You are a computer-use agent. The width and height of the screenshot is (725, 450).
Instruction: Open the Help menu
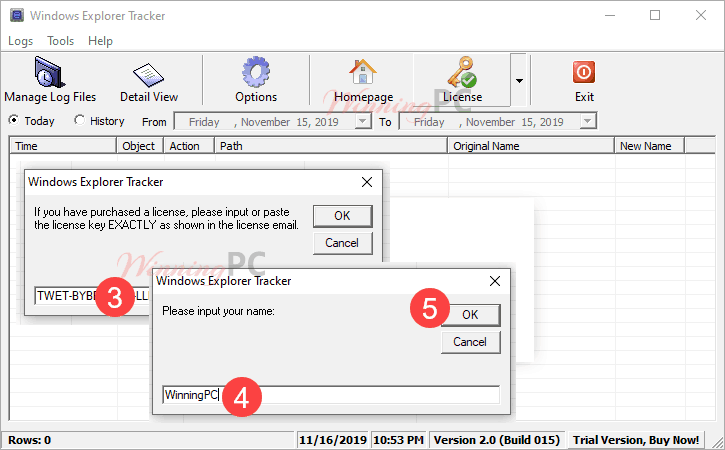click(x=100, y=41)
